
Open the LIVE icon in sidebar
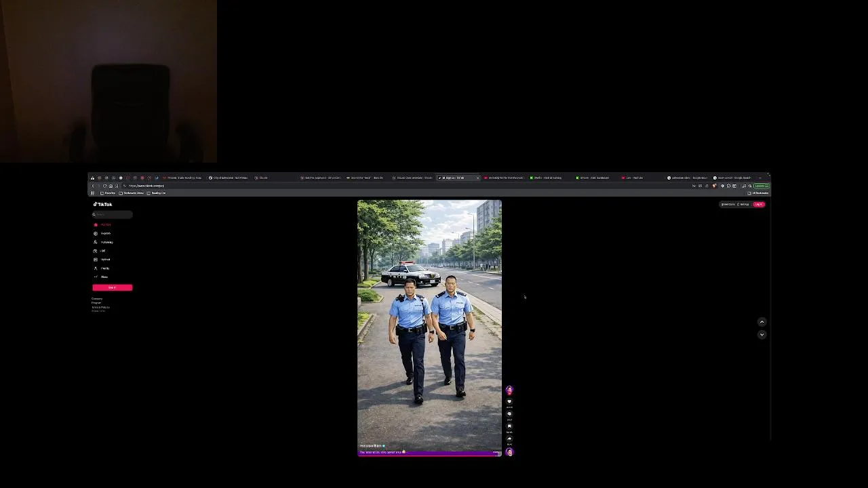tap(96, 251)
